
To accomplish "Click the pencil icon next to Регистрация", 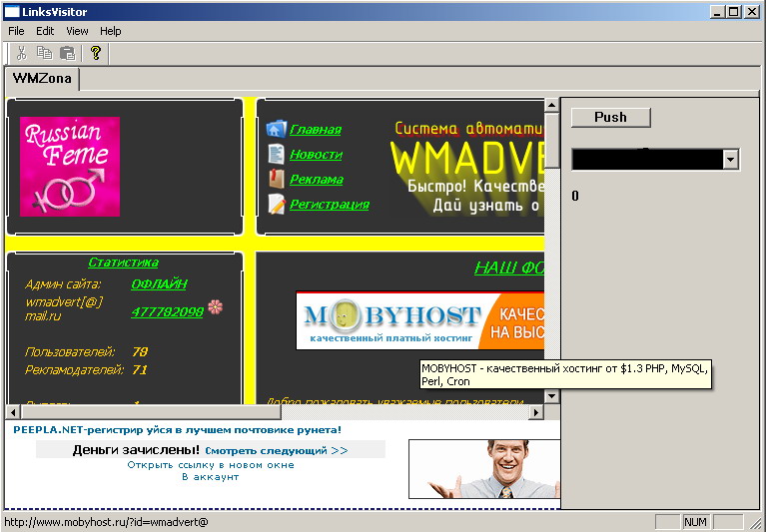I will [276, 204].
